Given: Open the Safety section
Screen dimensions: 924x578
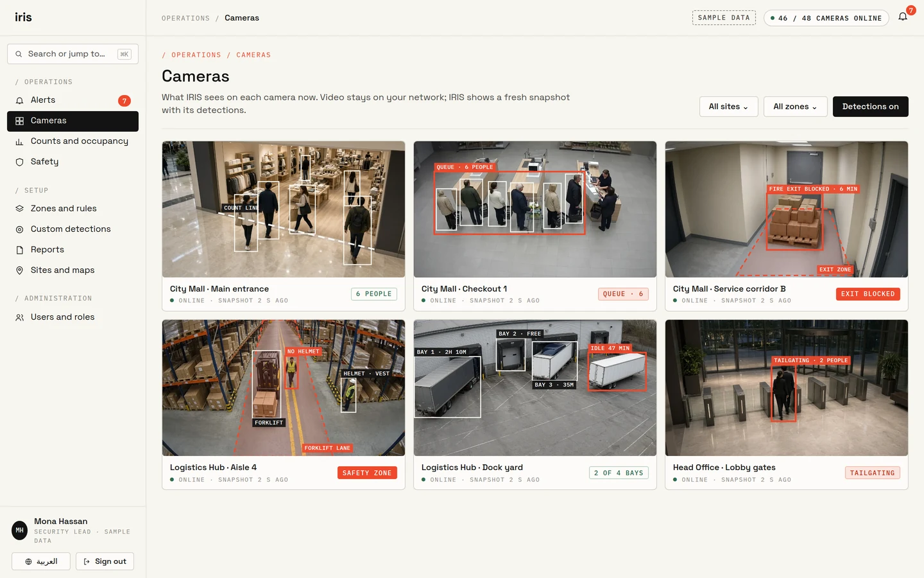Looking at the screenshot, I should pyautogui.click(x=73, y=162).
